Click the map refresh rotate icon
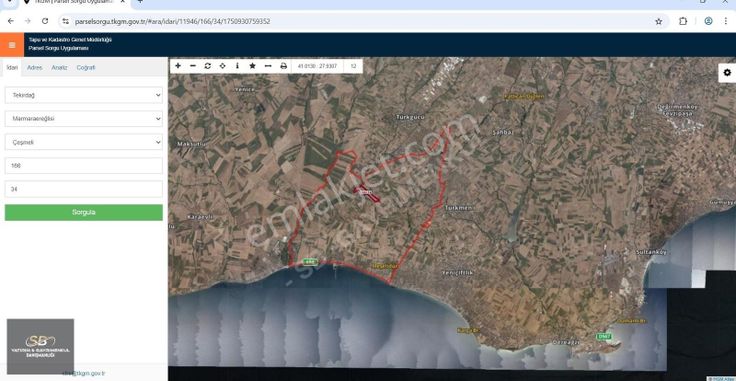 (207, 66)
